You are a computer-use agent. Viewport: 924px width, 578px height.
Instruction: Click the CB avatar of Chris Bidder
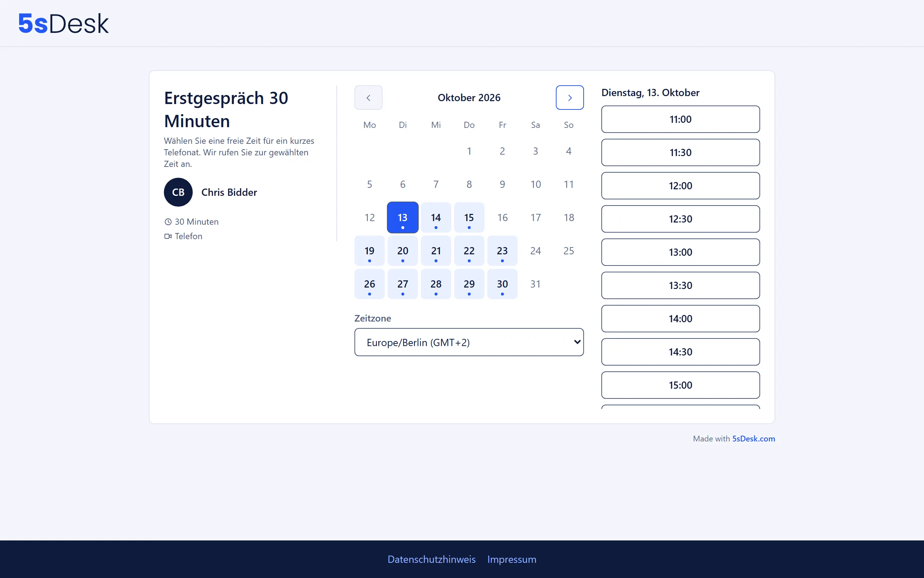(178, 192)
